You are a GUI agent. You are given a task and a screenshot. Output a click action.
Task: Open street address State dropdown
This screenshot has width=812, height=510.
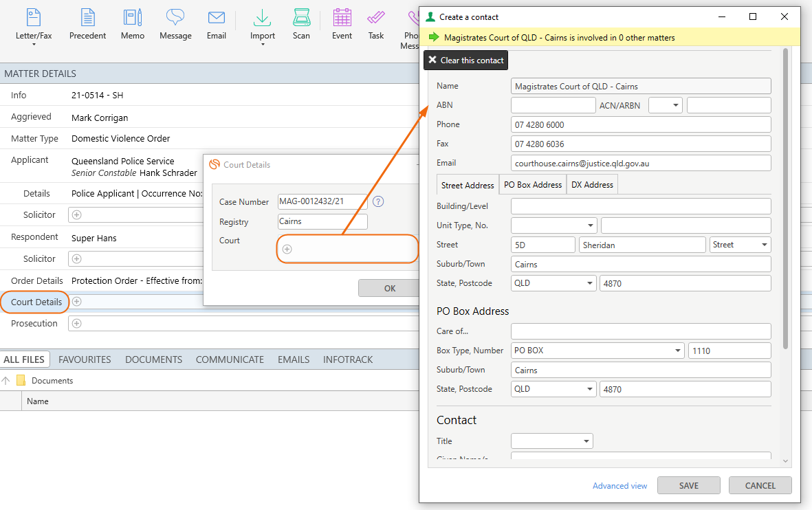pos(553,283)
